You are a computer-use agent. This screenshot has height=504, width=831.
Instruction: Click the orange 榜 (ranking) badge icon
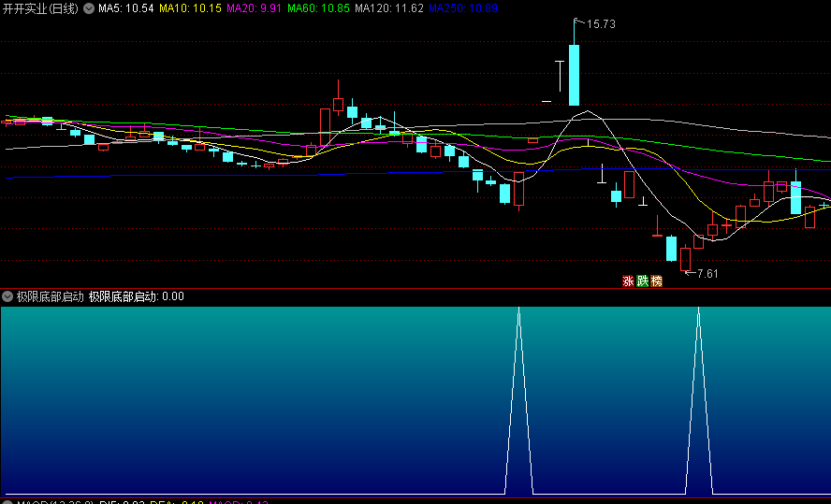tap(656, 281)
